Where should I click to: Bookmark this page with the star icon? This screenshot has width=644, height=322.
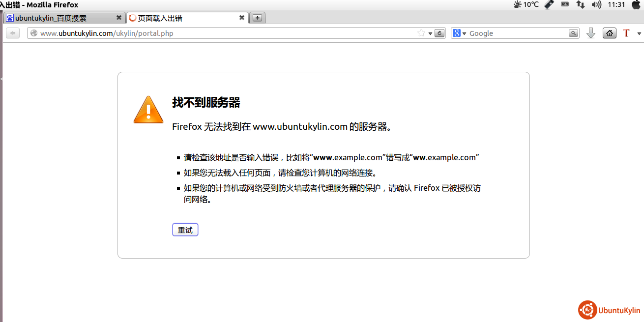click(x=421, y=33)
